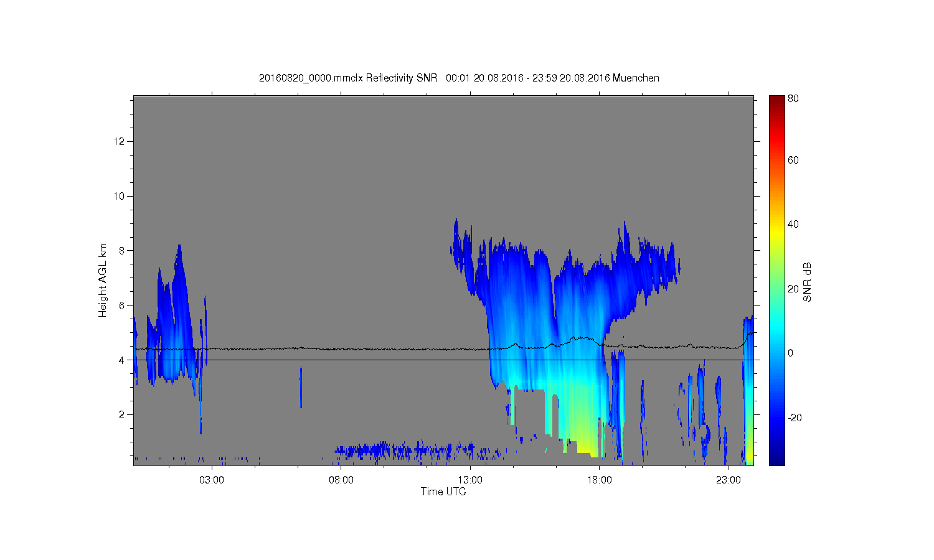Click the 03:00 time tick label

pyautogui.click(x=212, y=480)
